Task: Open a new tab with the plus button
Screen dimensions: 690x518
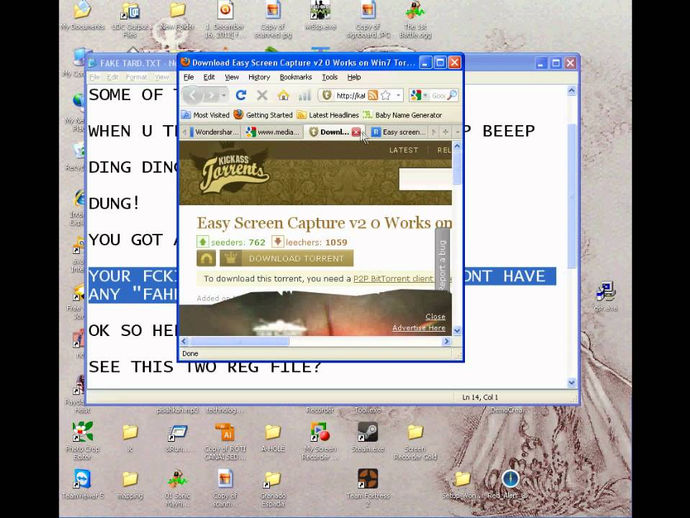Action: click(445, 132)
